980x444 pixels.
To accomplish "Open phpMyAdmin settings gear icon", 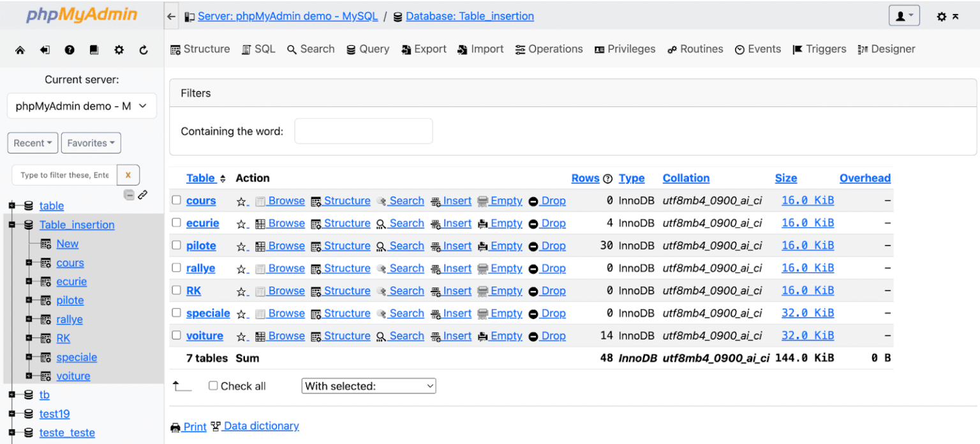I will (x=119, y=49).
